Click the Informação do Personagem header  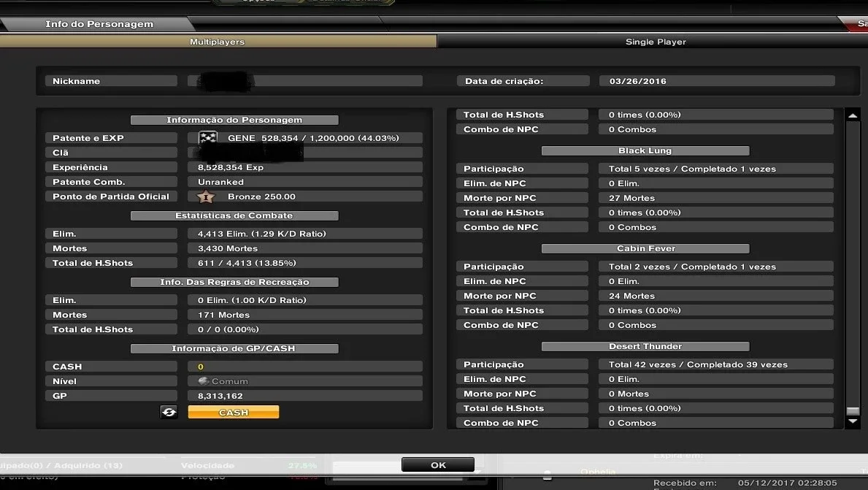point(234,120)
